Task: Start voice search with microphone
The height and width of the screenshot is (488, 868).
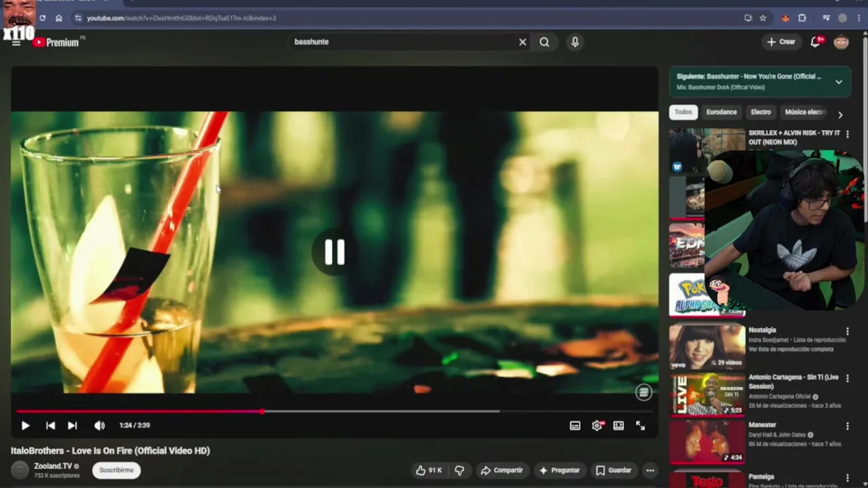Action: point(575,42)
